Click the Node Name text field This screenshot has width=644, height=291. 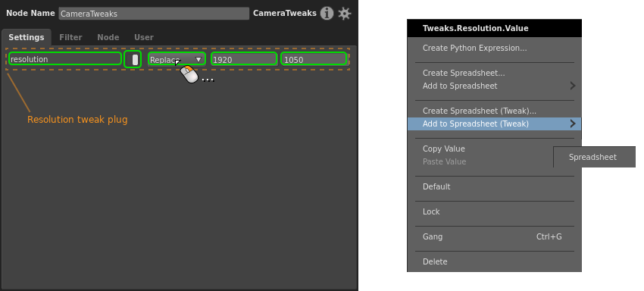(154, 14)
